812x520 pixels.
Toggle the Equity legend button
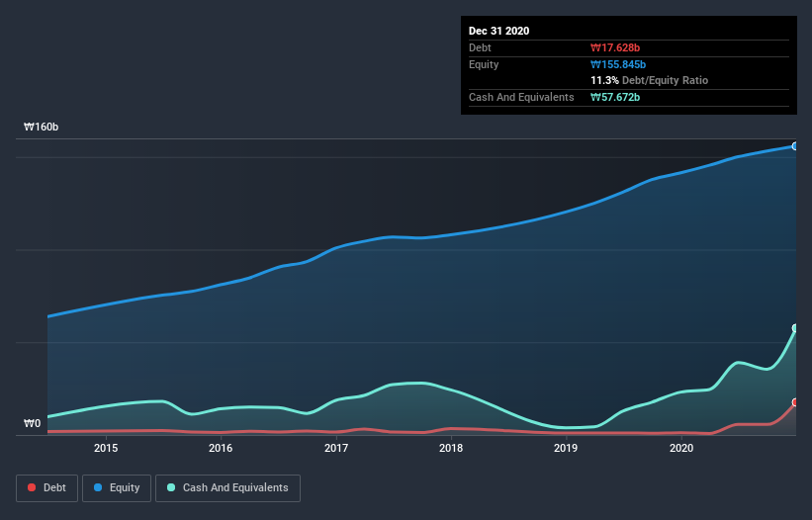[x=117, y=488]
